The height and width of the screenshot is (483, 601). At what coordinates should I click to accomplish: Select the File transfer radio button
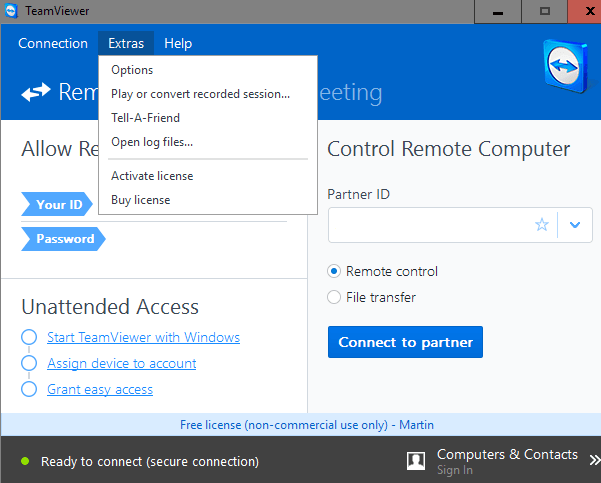tap(334, 297)
